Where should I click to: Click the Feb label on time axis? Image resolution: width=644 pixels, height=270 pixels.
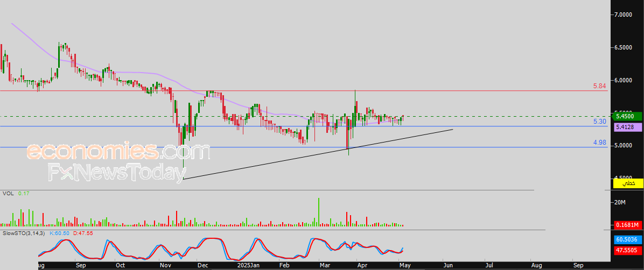(284, 266)
